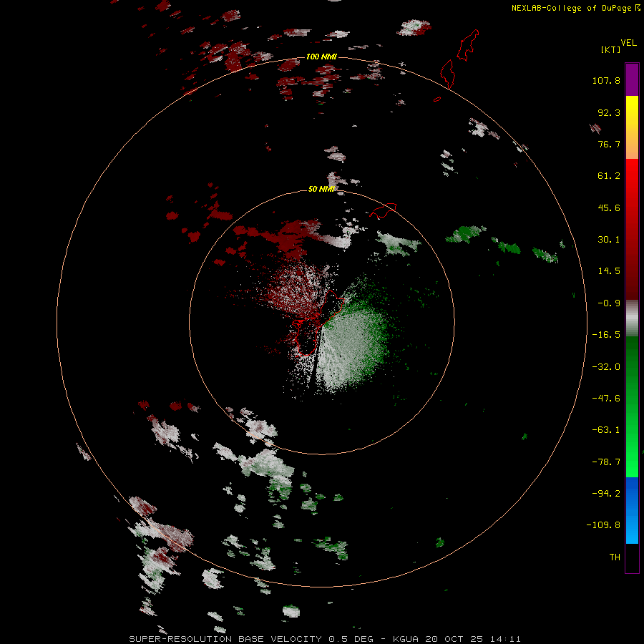Click the small island outline near 50 NMI ring
The width and height of the screenshot is (644, 644).
[383, 210]
